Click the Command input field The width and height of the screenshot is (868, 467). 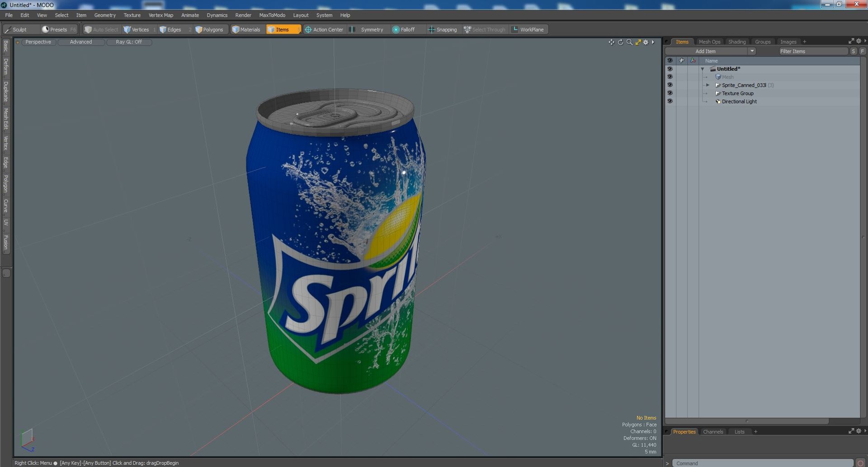tap(762, 463)
